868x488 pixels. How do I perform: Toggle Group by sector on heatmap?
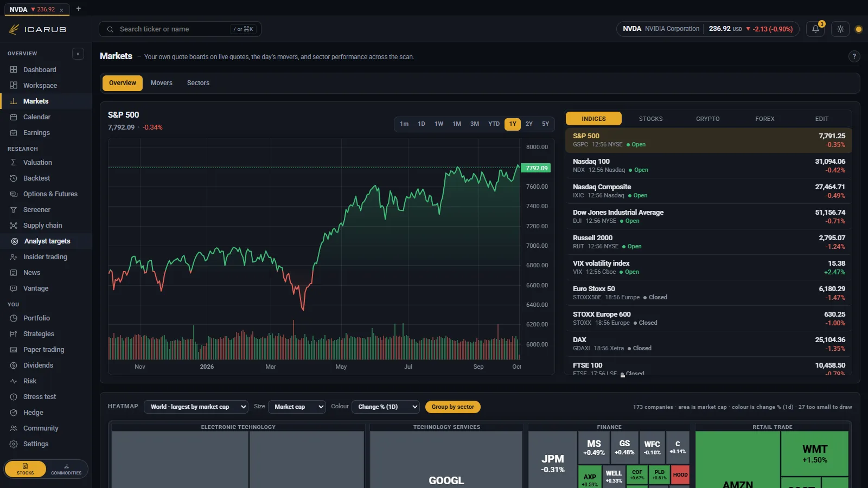tap(453, 407)
